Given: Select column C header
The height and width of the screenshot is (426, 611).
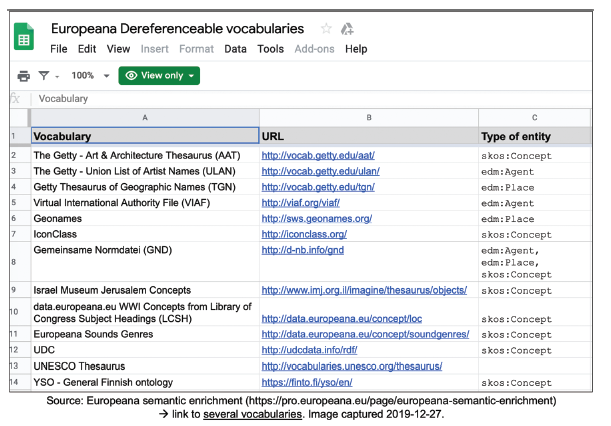Looking at the screenshot, I should click(534, 117).
